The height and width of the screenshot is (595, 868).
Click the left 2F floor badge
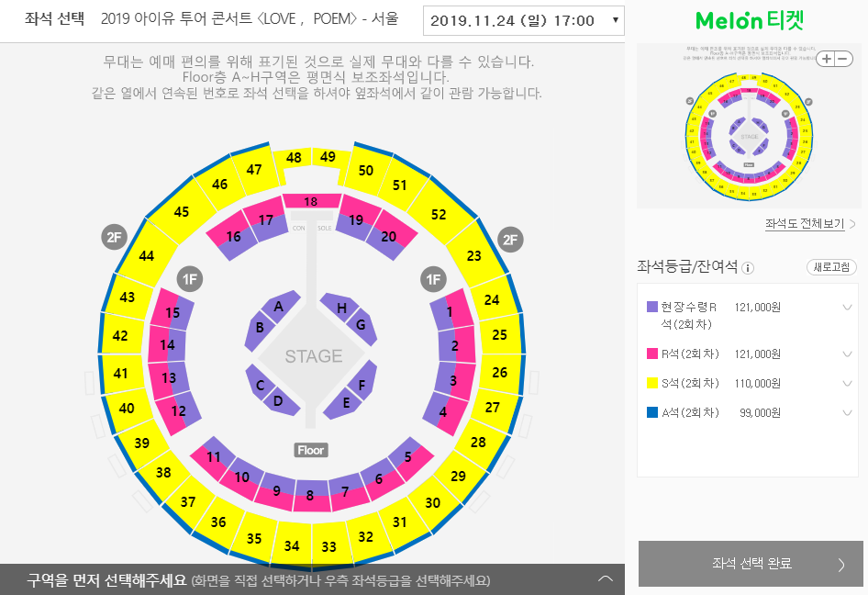tap(114, 238)
